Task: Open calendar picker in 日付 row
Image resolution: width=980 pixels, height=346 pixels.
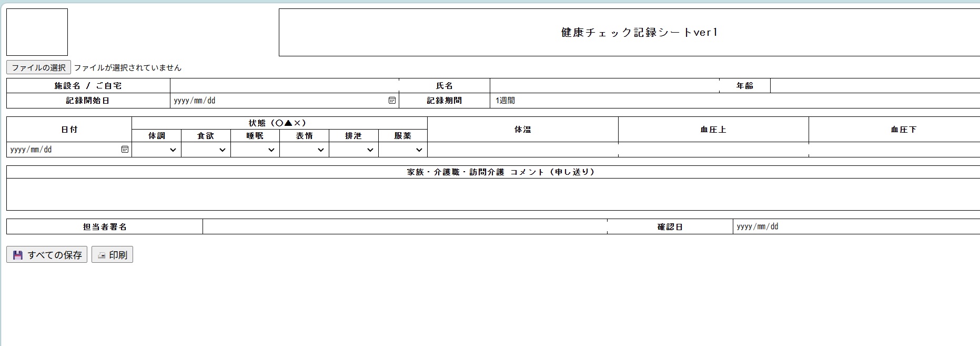Action: click(125, 150)
